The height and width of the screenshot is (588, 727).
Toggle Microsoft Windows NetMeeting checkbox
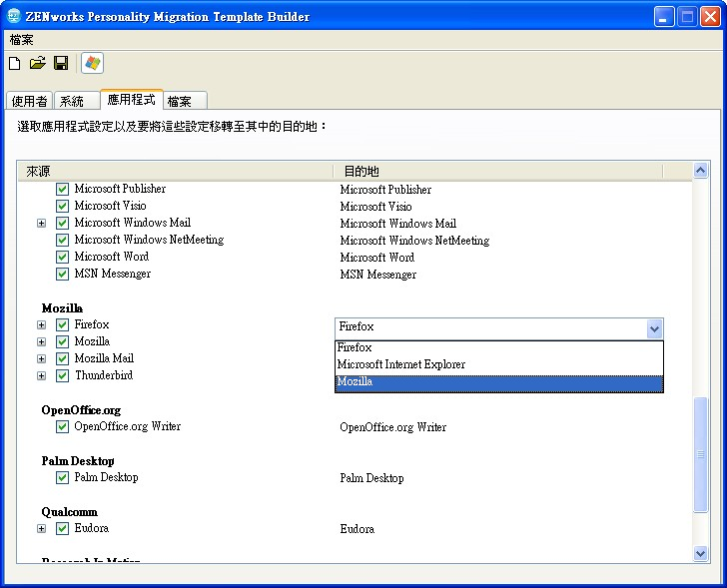coord(62,240)
